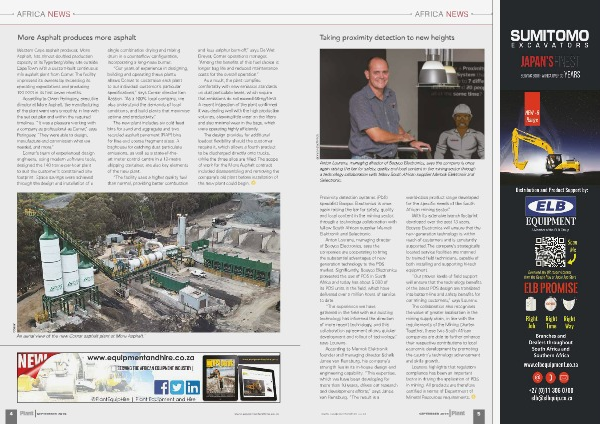The image size is (600, 424).
Task: Click the magazine cover tablet image in banner
Action: tap(220, 377)
